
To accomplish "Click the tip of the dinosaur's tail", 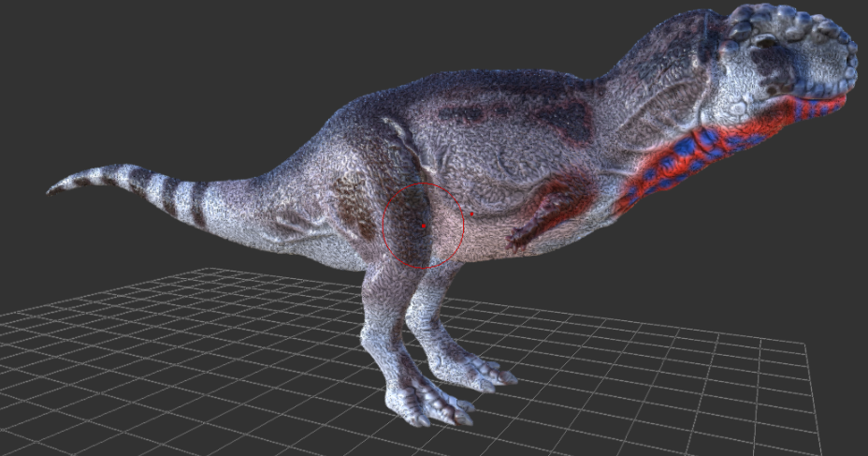I will pos(51,191).
